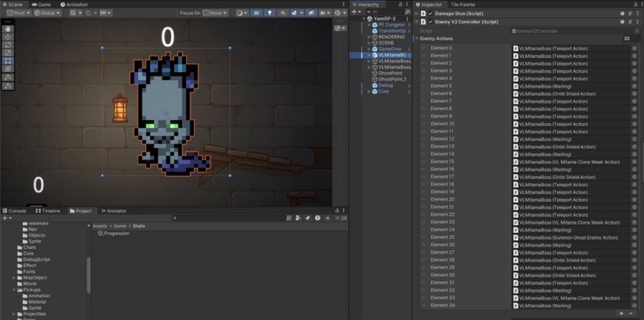644x320 pixels.
Task: Toggle scene lighting bulb icon
Action: (x=269, y=13)
